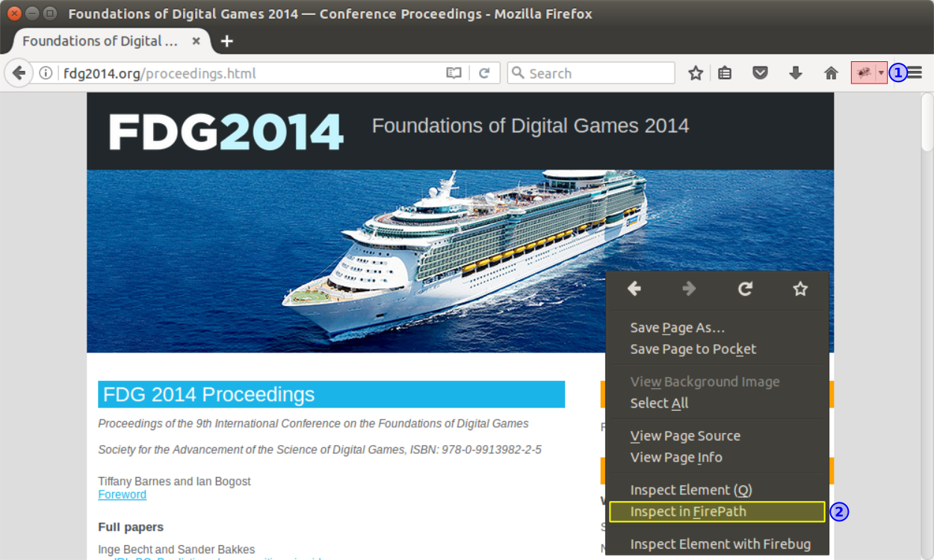Click the Back arrow in the context menu
The height and width of the screenshot is (560, 934).
(x=634, y=289)
